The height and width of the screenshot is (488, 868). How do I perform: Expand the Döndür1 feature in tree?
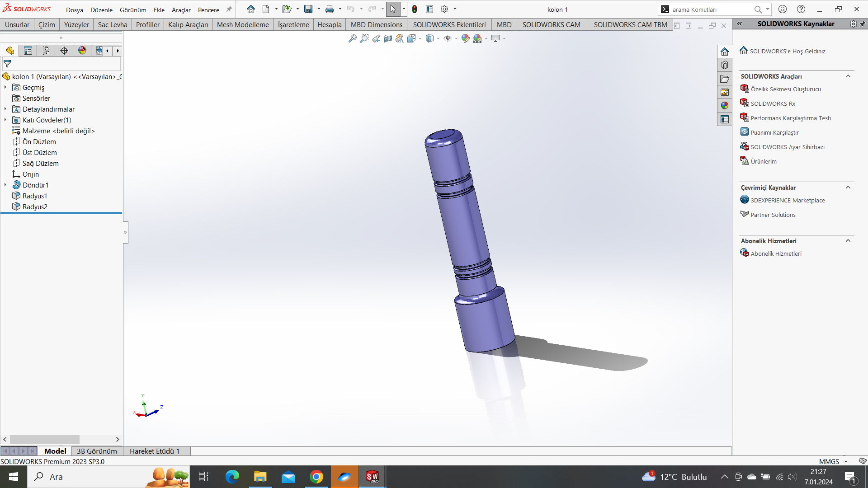coord(5,185)
